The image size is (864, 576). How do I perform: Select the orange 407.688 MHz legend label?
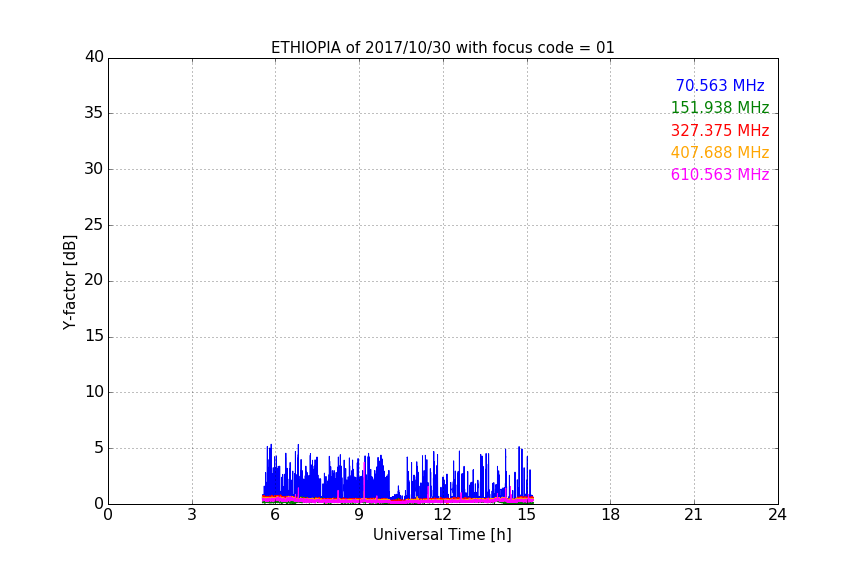coord(720,152)
